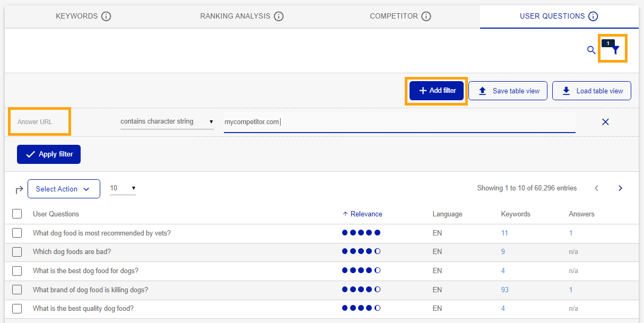
Task: Click the bulk action arrow icon
Action: click(x=19, y=189)
